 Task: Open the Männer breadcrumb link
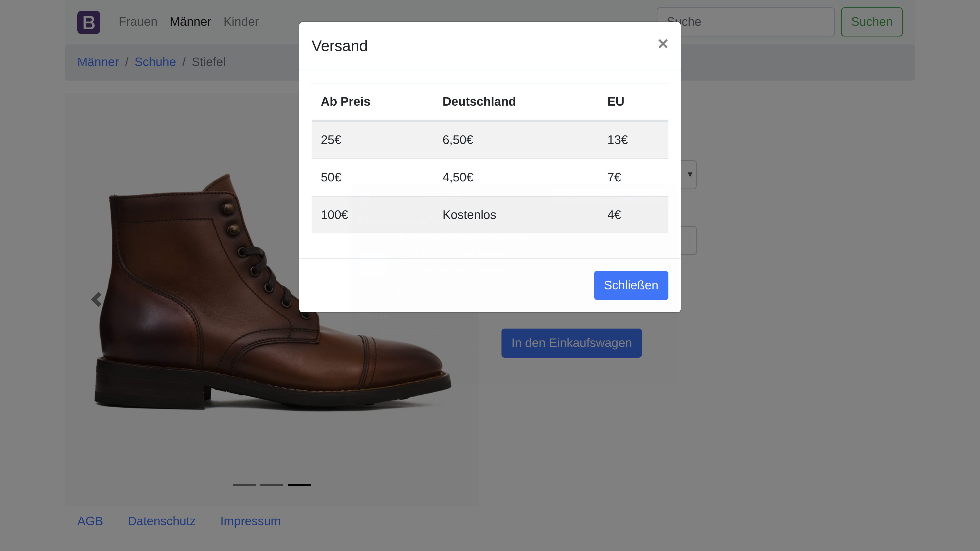[x=98, y=62]
